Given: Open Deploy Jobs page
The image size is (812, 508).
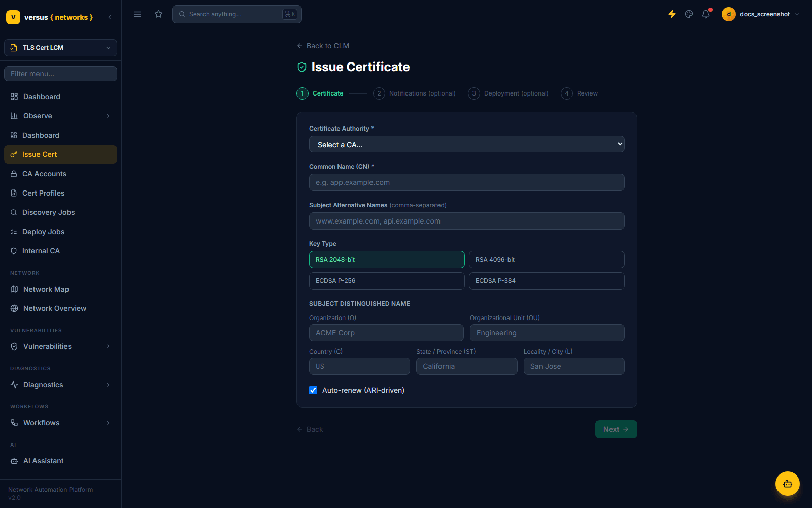Looking at the screenshot, I should [x=60, y=232].
